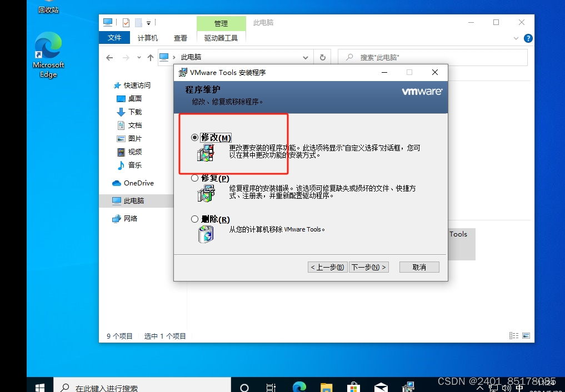Refresh the 此电脑 view
565x392 pixels.
(322, 58)
